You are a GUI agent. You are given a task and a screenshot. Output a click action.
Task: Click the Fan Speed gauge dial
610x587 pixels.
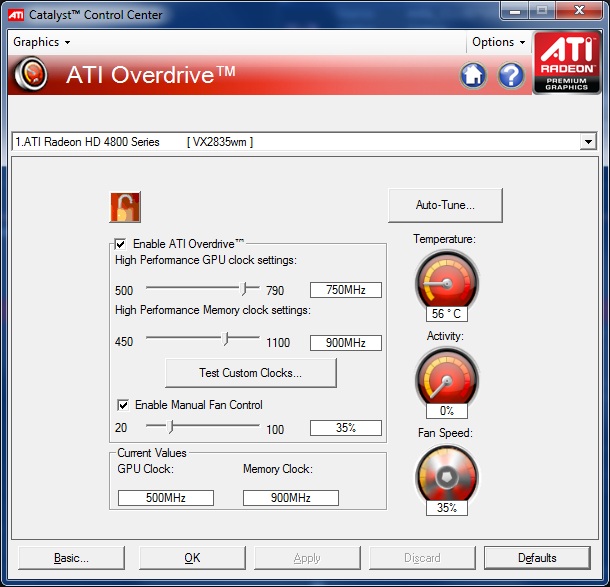(447, 475)
